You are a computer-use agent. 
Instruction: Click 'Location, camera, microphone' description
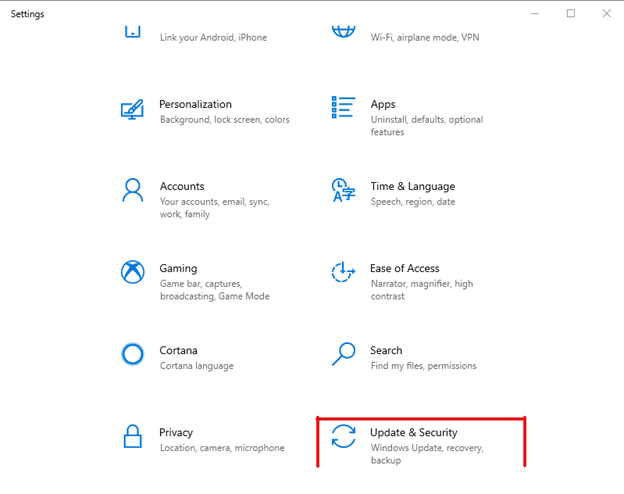coord(222,448)
